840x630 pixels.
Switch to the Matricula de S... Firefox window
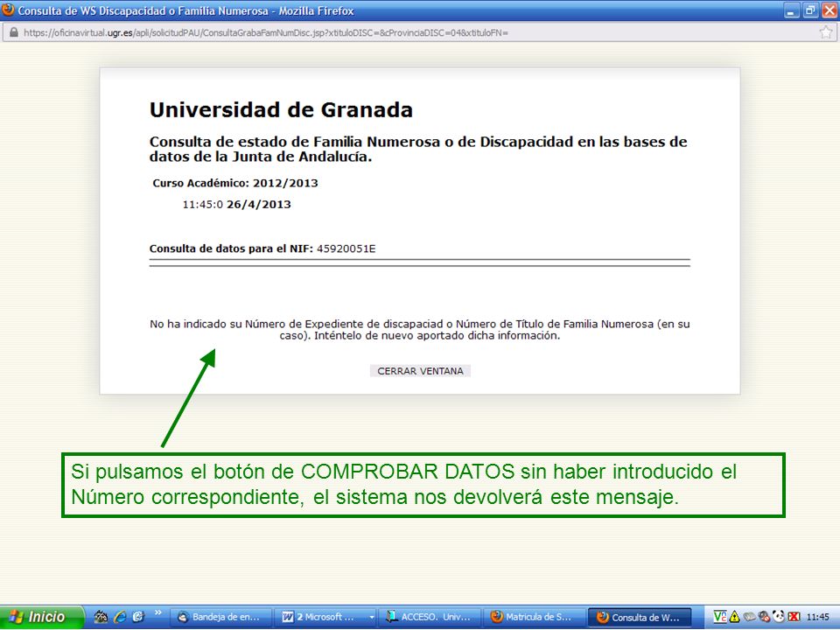[534, 617]
